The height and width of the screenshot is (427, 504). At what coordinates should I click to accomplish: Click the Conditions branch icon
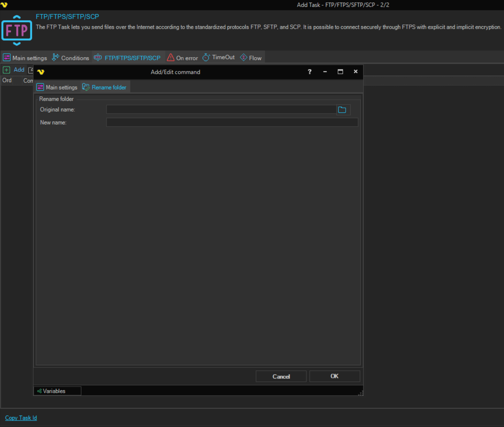click(x=56, y=58)
